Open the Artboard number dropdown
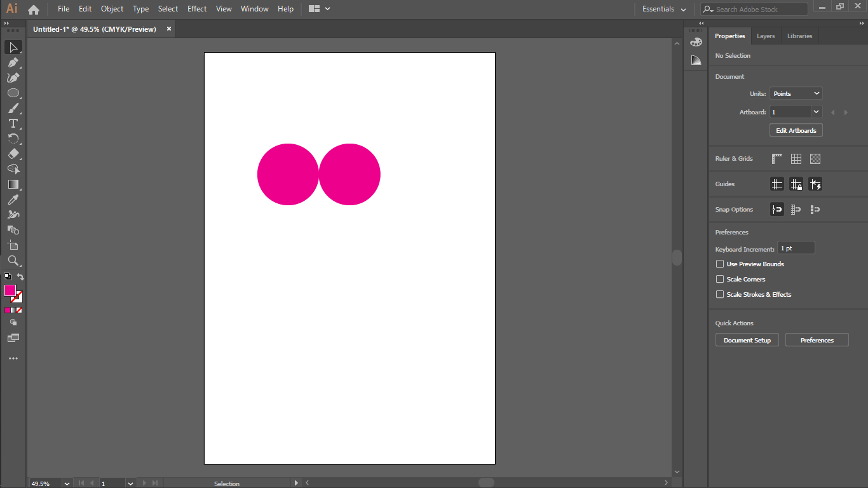The image size is (868, 488). [x=815, y=111]
